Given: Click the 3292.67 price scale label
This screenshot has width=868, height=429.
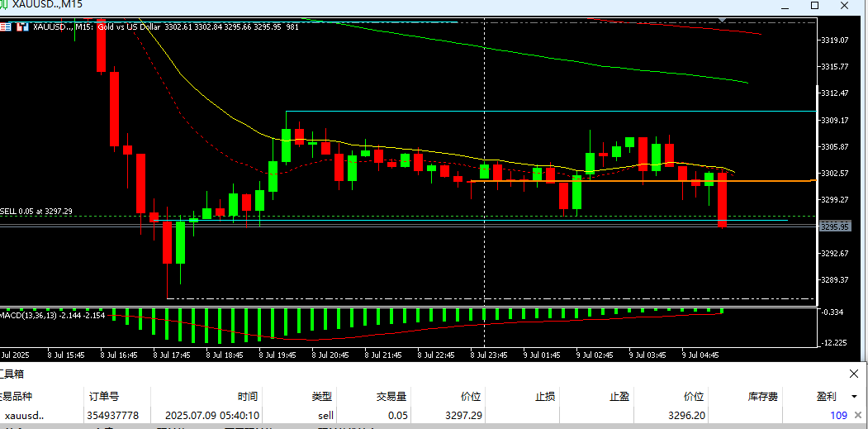Looking at the screenshot, I should [x=835, y=253].
